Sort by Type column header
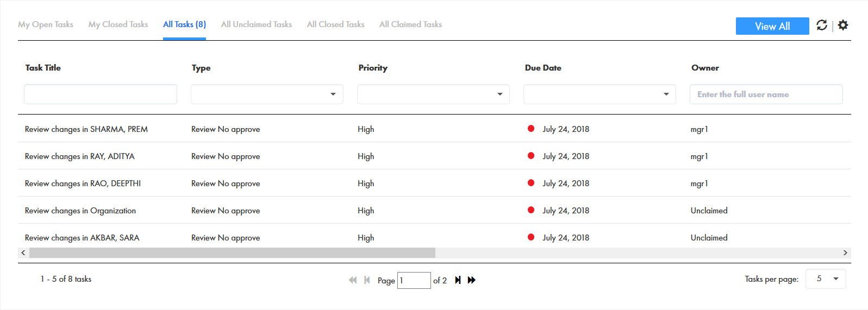Image resolution: width=868 pixels, height=310 pixels. [x=201, y=68]
